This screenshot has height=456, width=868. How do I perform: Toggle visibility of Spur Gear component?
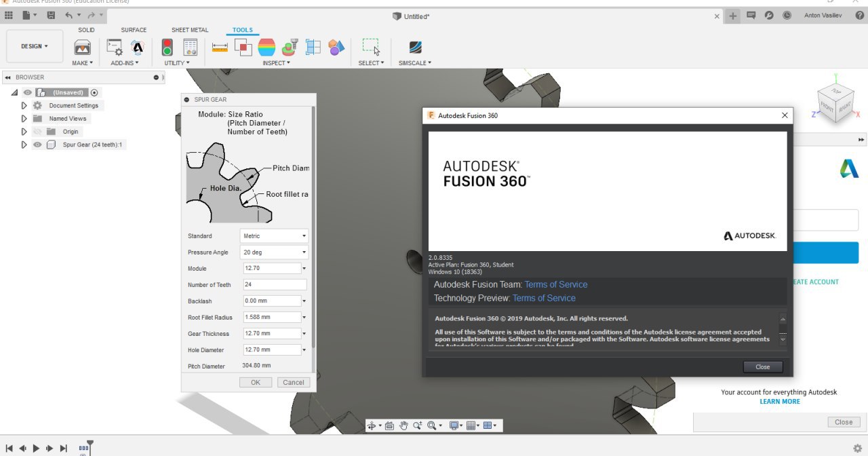click(37, 145)
